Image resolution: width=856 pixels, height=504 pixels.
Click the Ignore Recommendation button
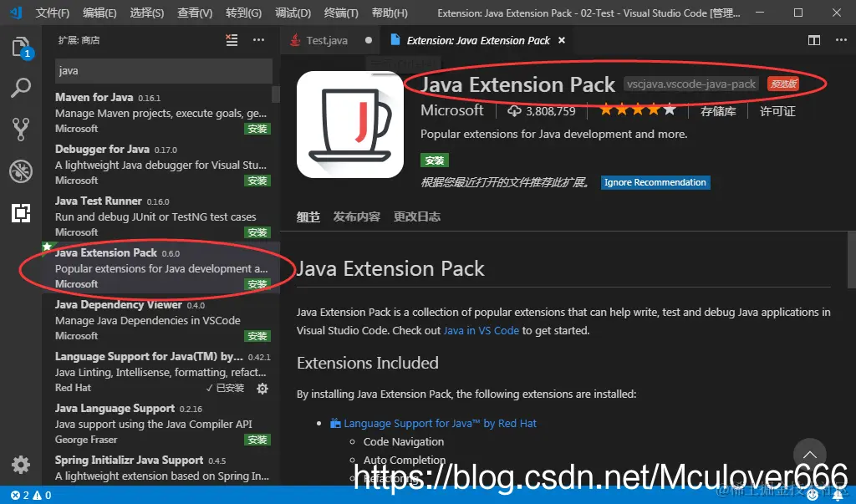pyautogui.click(x=655, y=182)
